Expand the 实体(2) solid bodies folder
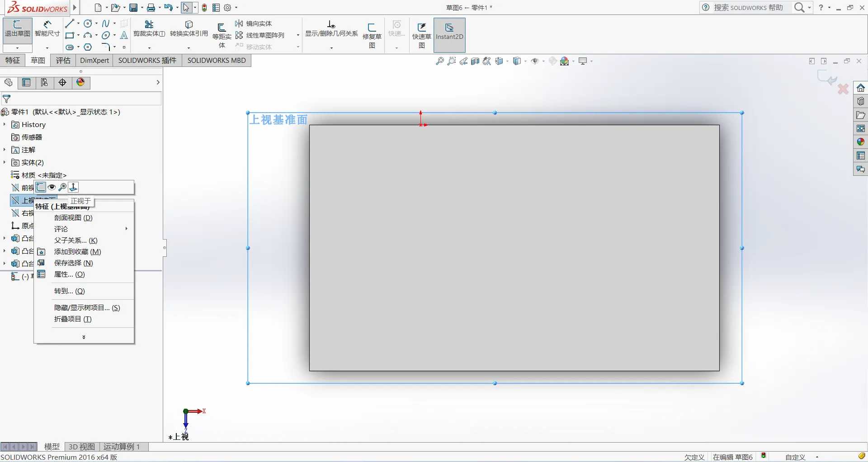 point(5,162)
